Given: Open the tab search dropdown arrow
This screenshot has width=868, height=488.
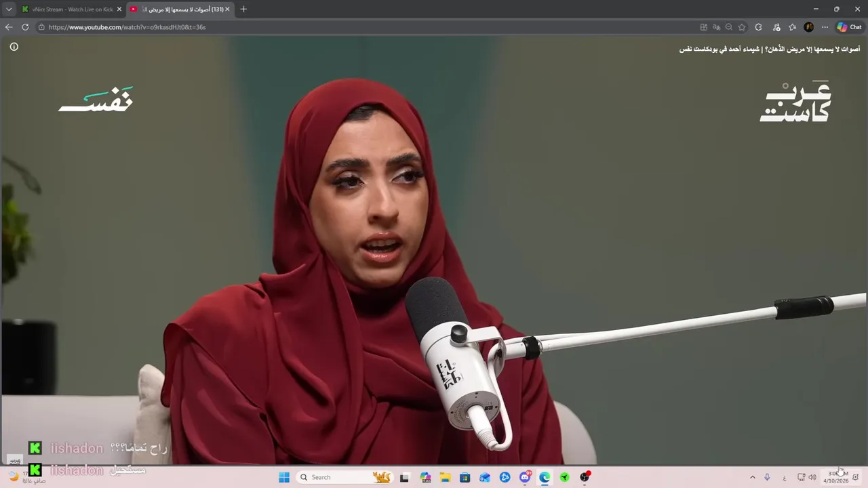Looking at the screenshot, I should click(9, 9).
